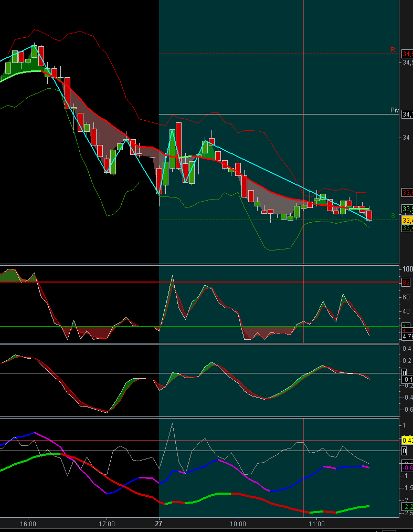Viewport: 413px width, 532px height.
Task: Click the -2,5 value on bottom panel scale
Action: coord(407,513)
